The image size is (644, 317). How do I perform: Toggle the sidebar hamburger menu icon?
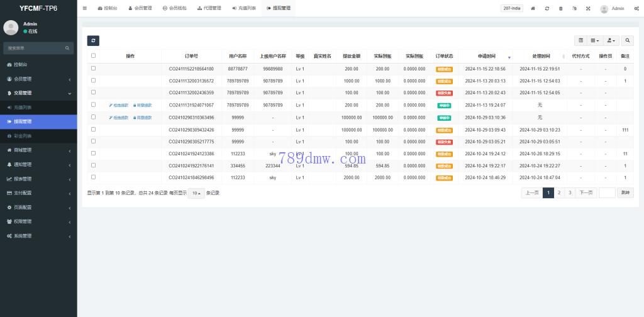(x=85, y=8)
